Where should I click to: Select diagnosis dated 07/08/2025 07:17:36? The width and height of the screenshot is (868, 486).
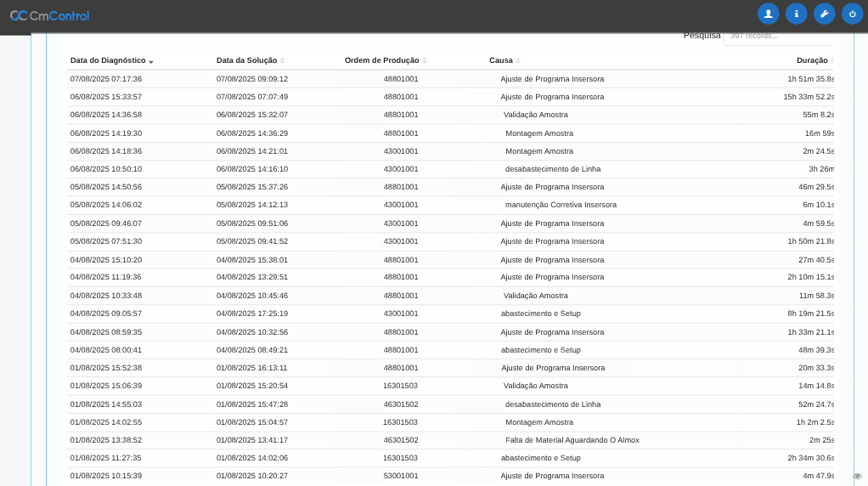[106, 79]
